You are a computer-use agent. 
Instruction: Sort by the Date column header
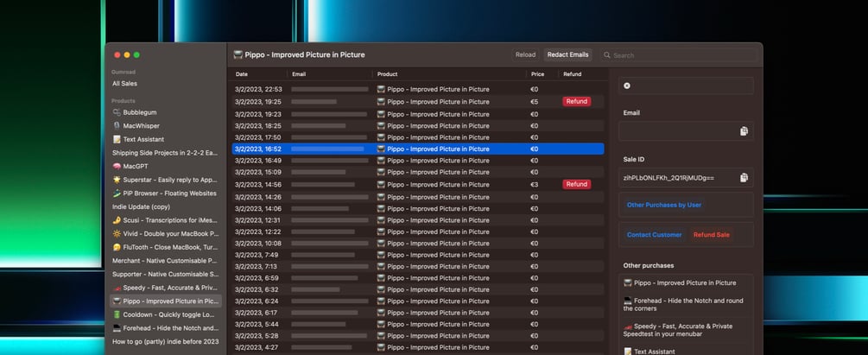pos(241,74)
